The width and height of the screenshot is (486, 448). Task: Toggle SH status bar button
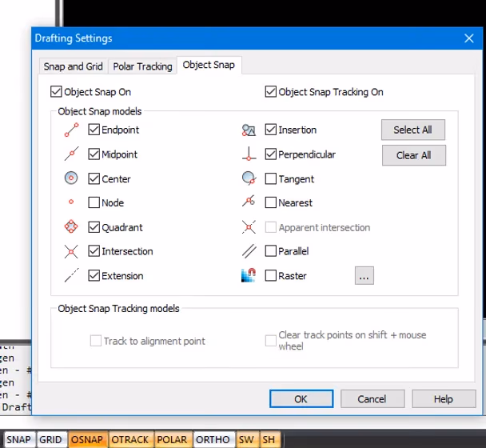(x=269, y=439)
